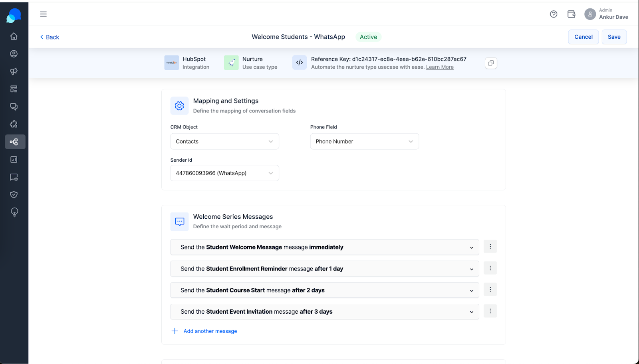This screenshot has height=364, width=639.
Task: Click the Nurture use case icon
Action: pyautogui.click(x=231, y=63)
